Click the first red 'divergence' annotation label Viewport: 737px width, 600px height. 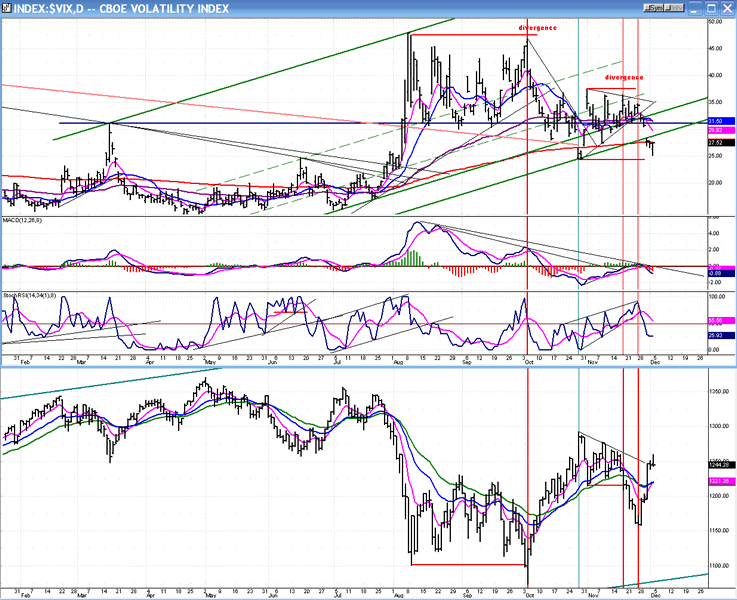(x=537, y=28)
